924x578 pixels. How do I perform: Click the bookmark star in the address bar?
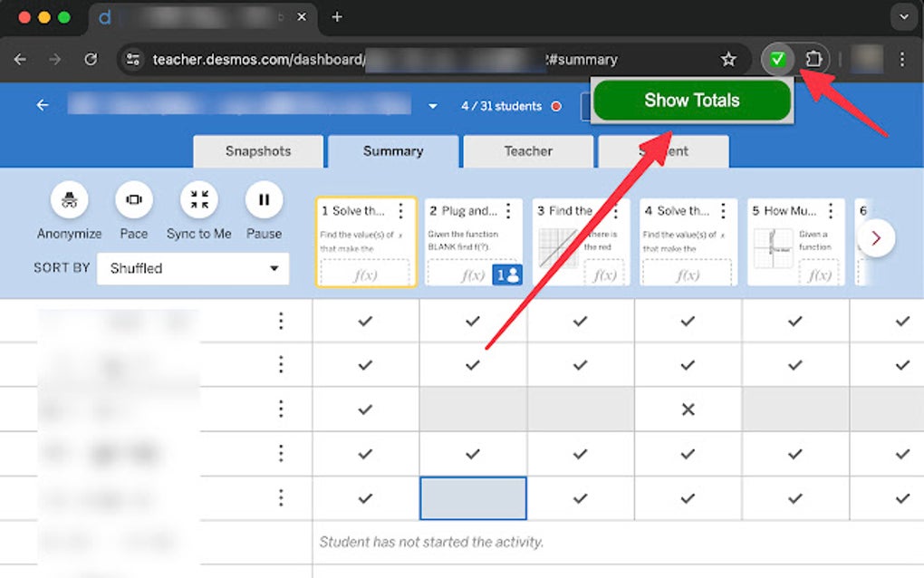pyautogui.click(x=728, y=58)
